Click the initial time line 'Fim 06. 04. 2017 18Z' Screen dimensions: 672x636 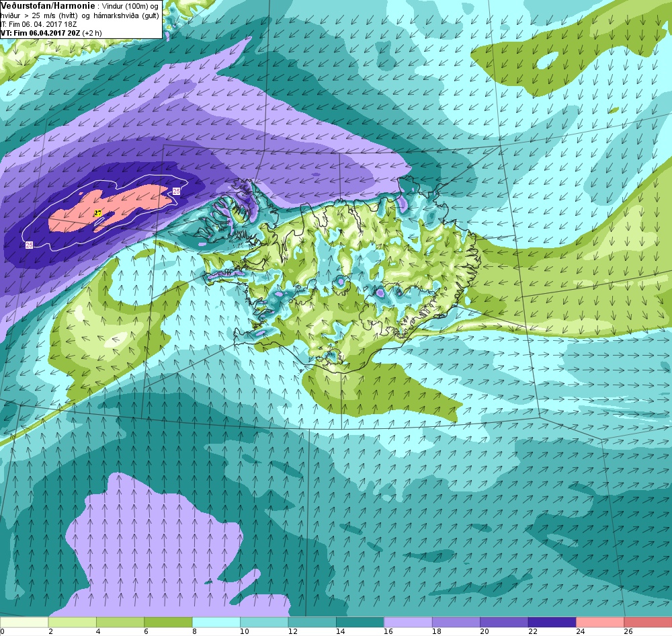(42, 24)
